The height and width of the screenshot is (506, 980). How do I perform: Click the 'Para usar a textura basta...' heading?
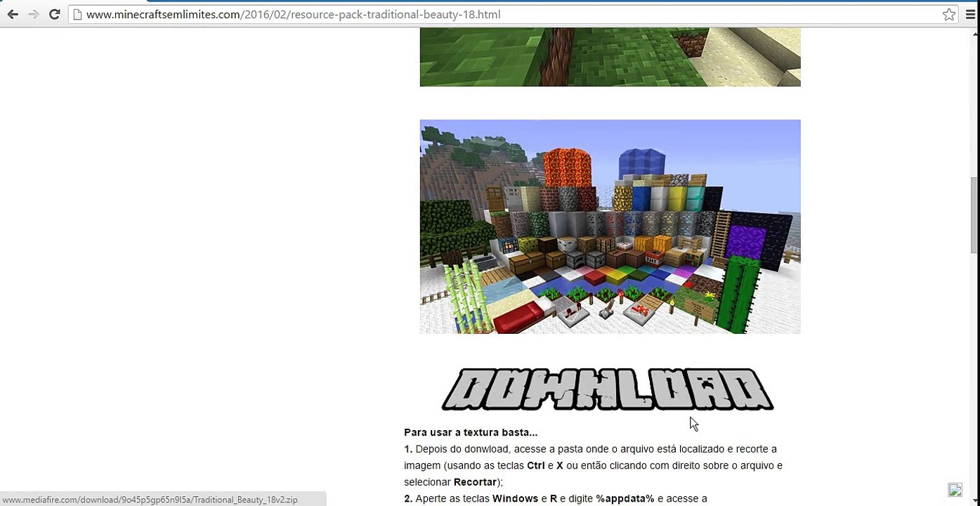pos(471,432)
